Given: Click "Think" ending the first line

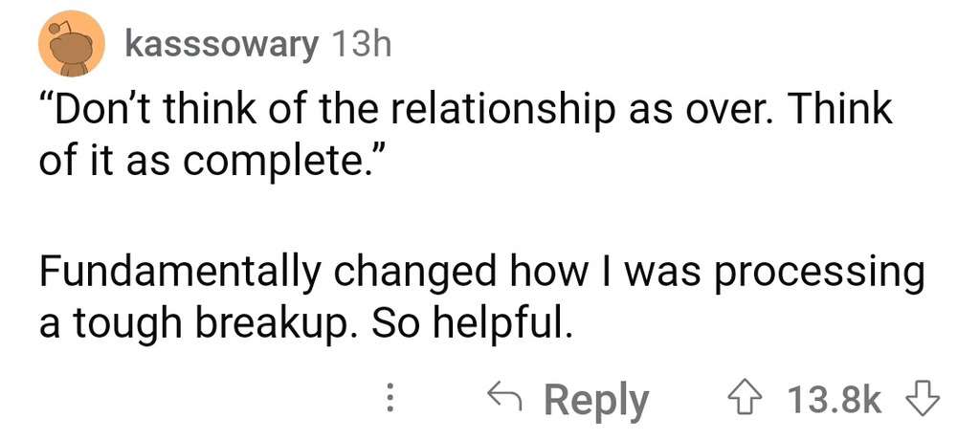Looking at the screenshot, I should (842, 110).
